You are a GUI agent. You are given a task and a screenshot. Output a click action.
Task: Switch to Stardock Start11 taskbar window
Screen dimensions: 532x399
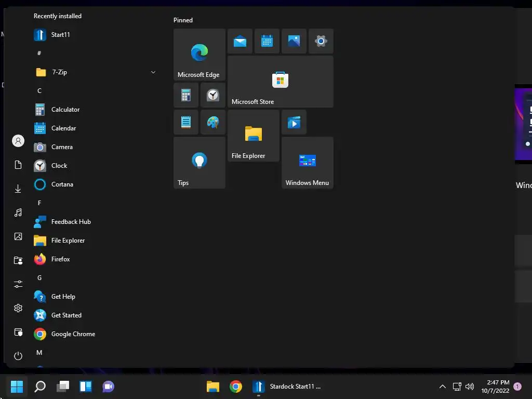pos(287,386)
